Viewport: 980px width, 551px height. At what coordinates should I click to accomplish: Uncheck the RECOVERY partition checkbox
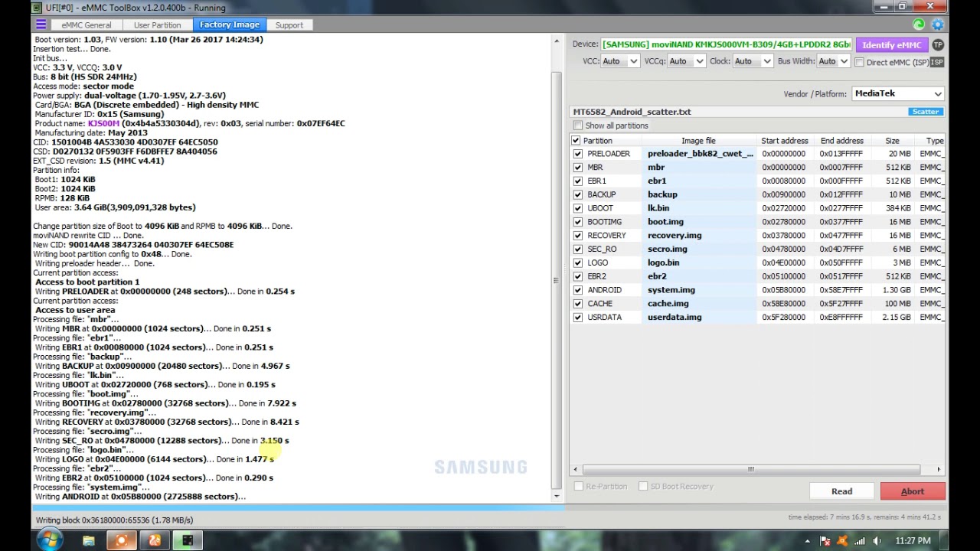pos(578,236)
